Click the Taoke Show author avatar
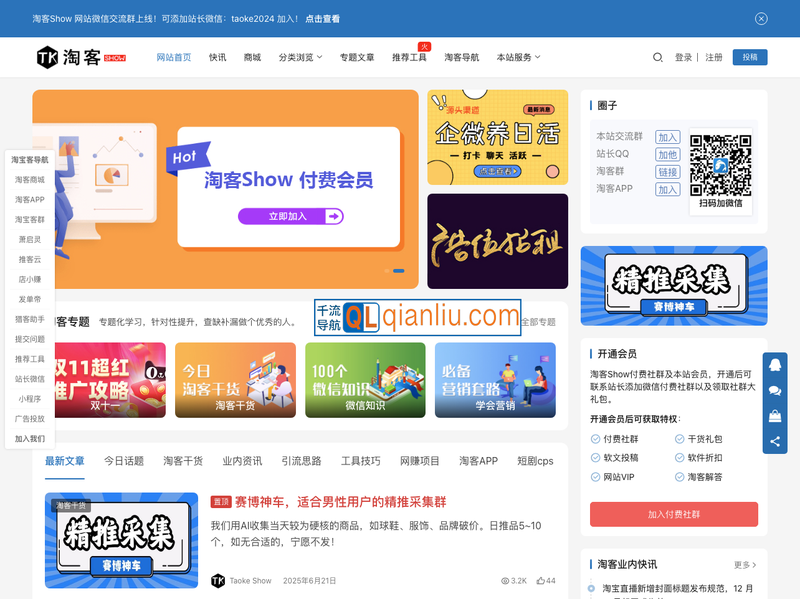This screenshot has width=800, height=599. coord(217,580)
